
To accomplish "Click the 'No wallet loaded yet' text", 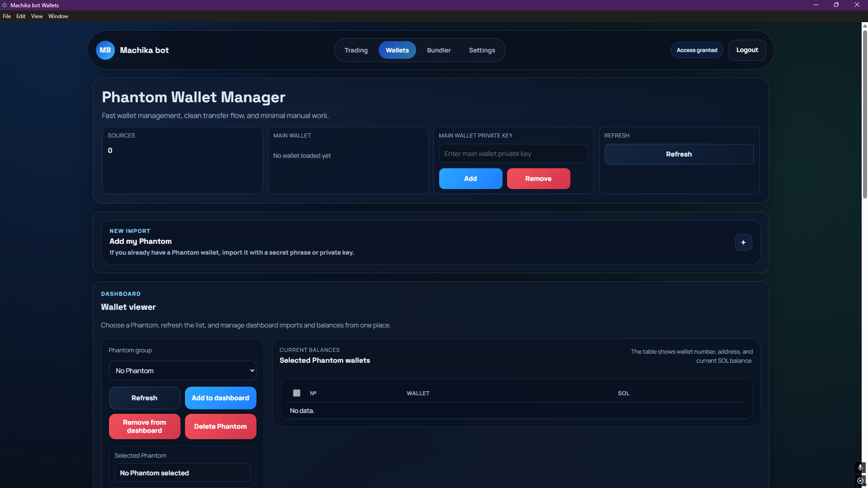I will pyautogui.click(x=302, y=156).
